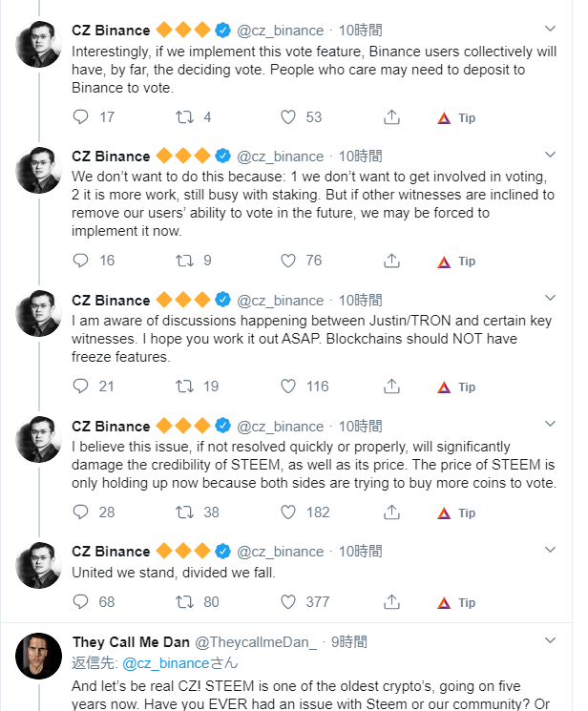Expand options for 'We don't want to' tweet
This screenshot has height=711, width=588.
[x=550, y=153]
